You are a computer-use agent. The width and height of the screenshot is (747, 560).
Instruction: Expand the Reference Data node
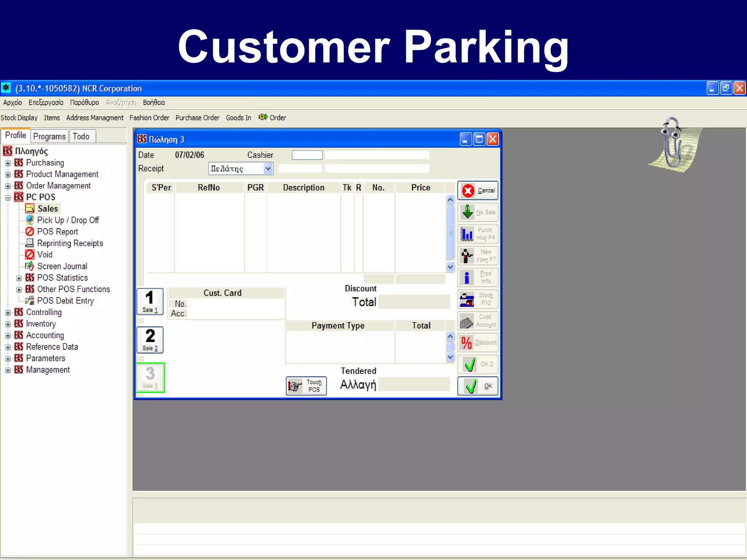click(x=8, y=347)
